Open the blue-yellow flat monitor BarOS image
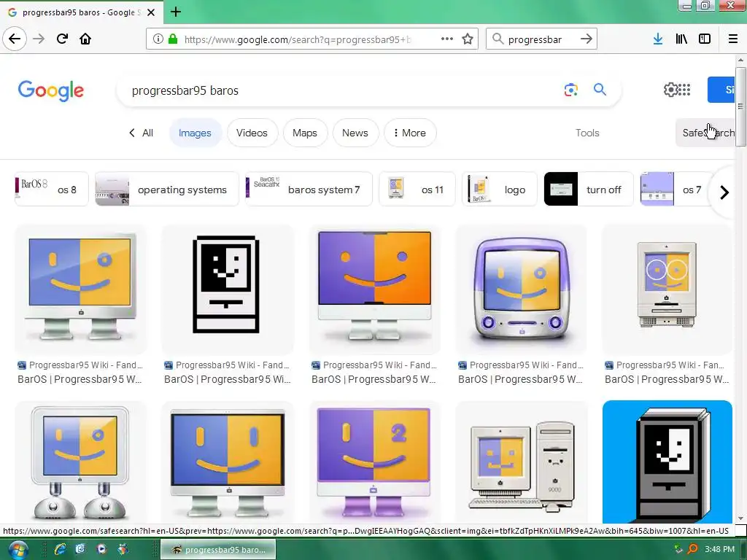 tap(80, 289)
